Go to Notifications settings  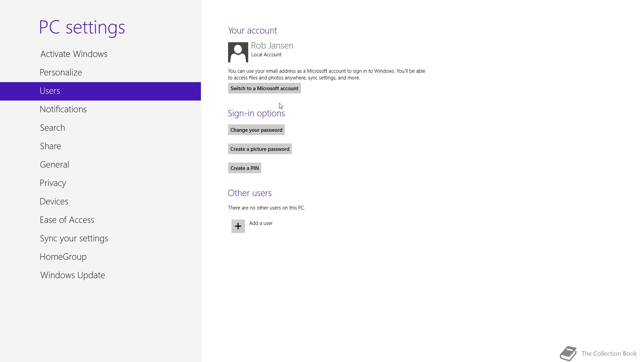point(100,109)
